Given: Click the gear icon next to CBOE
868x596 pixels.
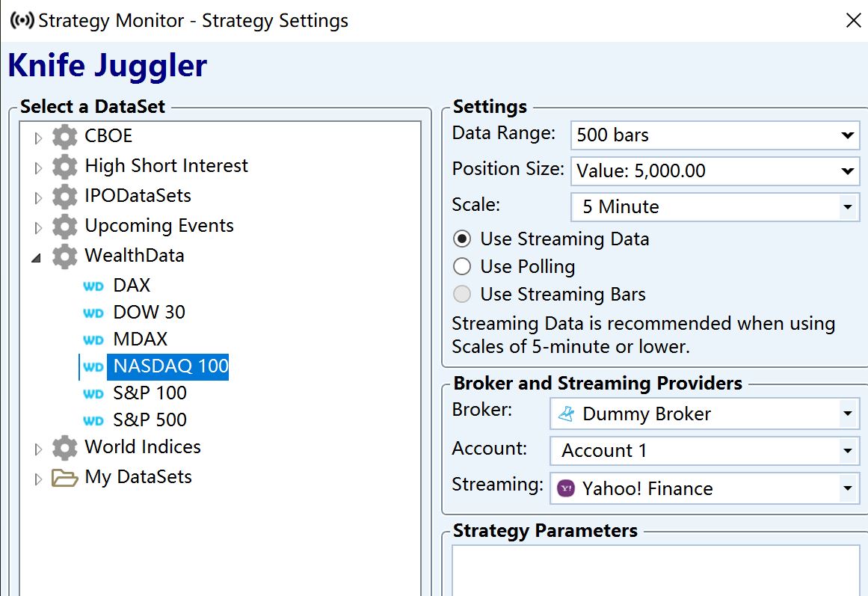Looking at the screenshot, I should [x=65, y=137].
